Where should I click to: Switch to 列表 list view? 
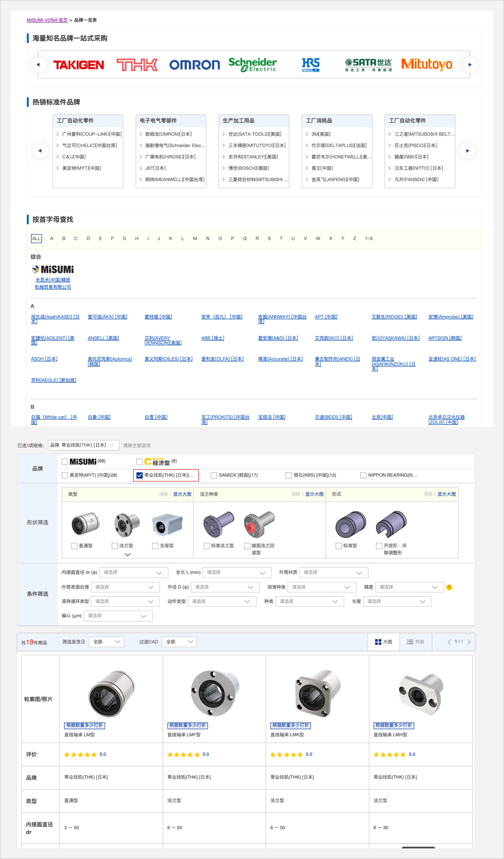[x=415, y=642]
